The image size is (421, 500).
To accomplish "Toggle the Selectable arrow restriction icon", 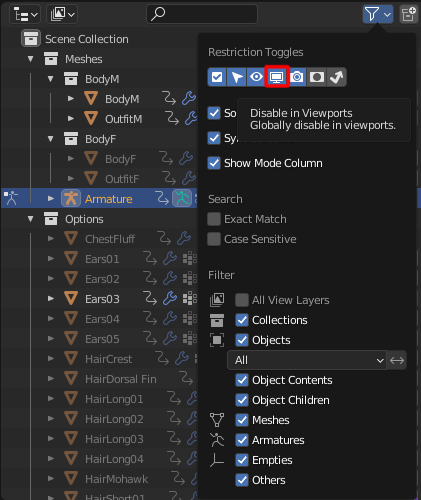I will (x=237, y=77).
